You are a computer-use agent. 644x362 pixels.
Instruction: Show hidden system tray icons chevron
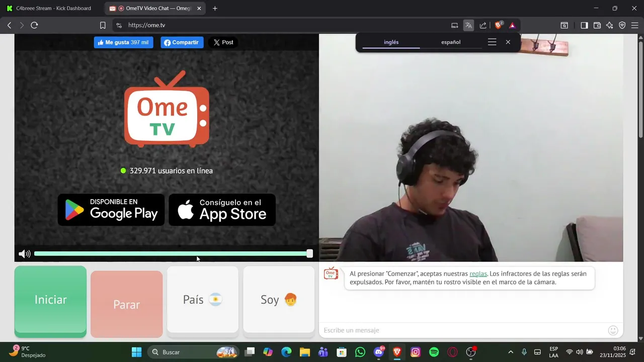(511, 352)
